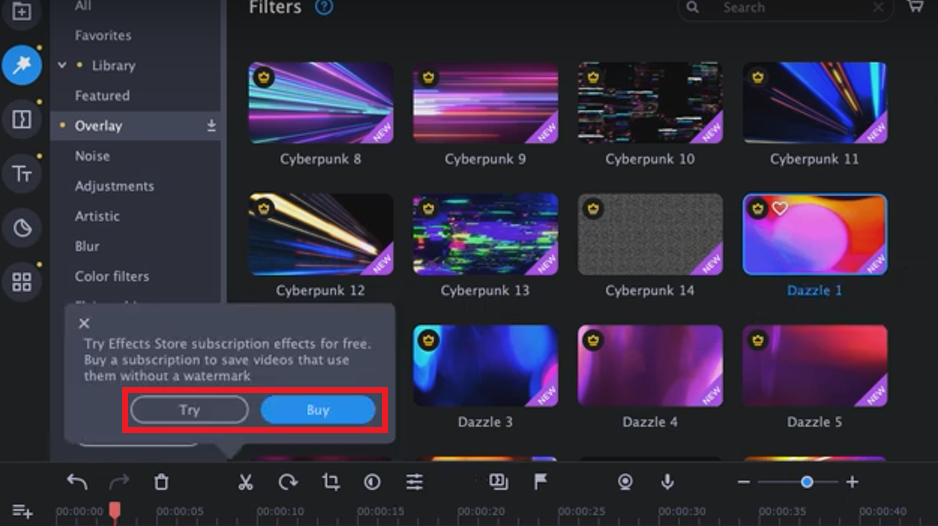Select the Cyberpunk 8 filter thumbnail
Viewport: 938px width, 526px height.
(x=321, y=103)
